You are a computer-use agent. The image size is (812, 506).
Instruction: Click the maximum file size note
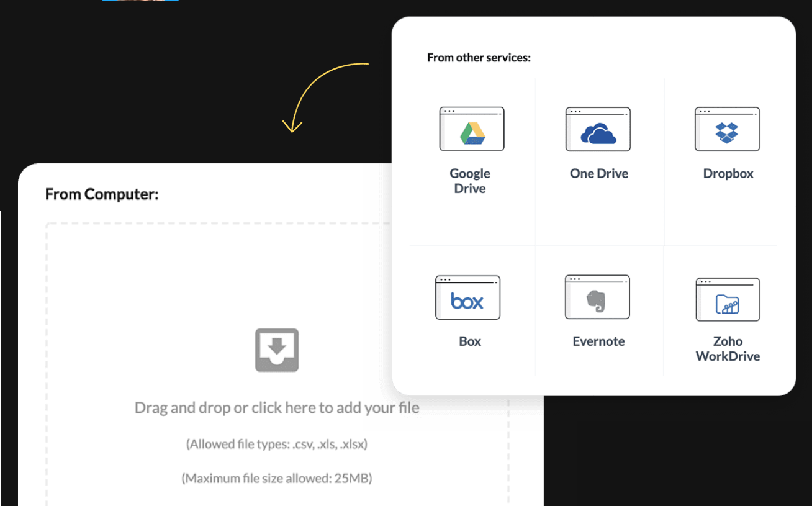277,479
